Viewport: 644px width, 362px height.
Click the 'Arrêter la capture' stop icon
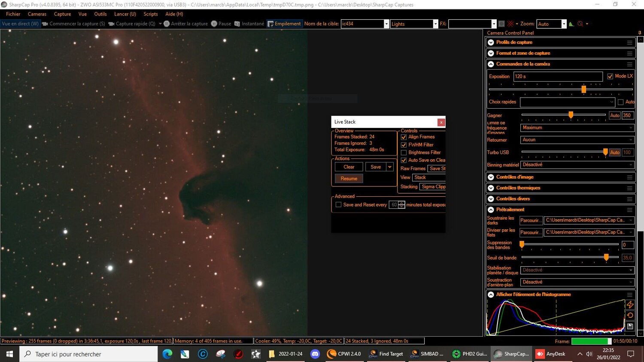tap(167, 24)
